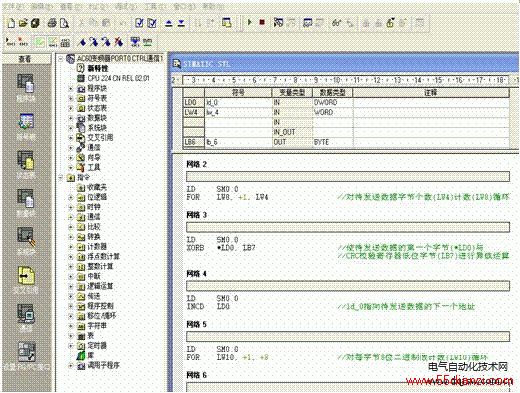Click the OUT variable type cell of LB6
This screenshot has height=393, width=520.
point(292,142)
